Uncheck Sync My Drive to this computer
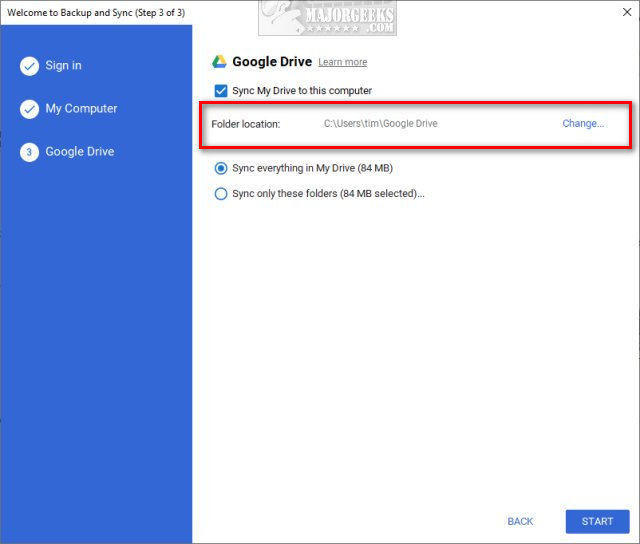Image resolution: width=640 pixels, height=544 pixels. click(x=221, y=91)
